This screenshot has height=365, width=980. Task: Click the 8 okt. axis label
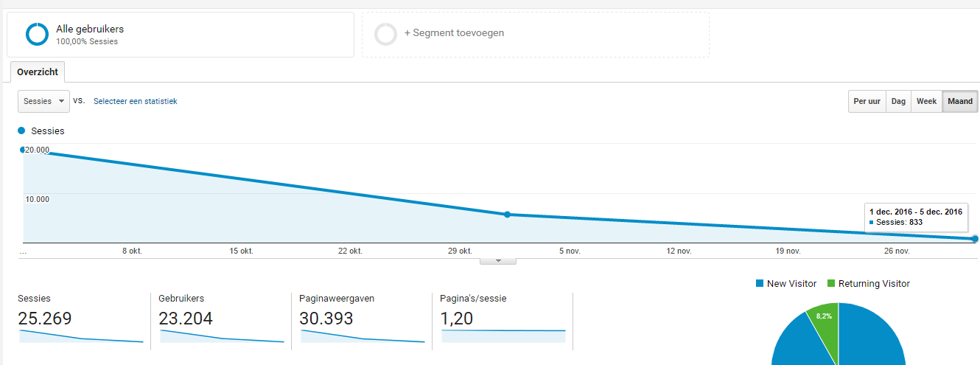[x=132, y=251]
